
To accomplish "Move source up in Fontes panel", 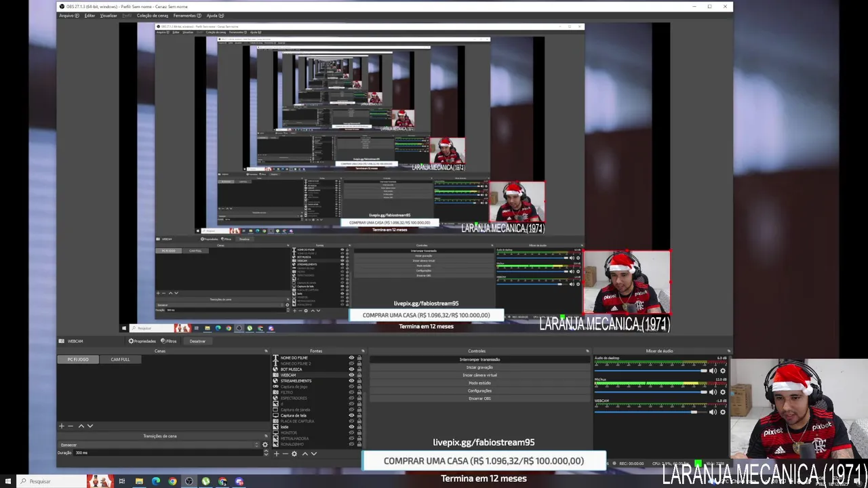I will [x=304, y=453].
